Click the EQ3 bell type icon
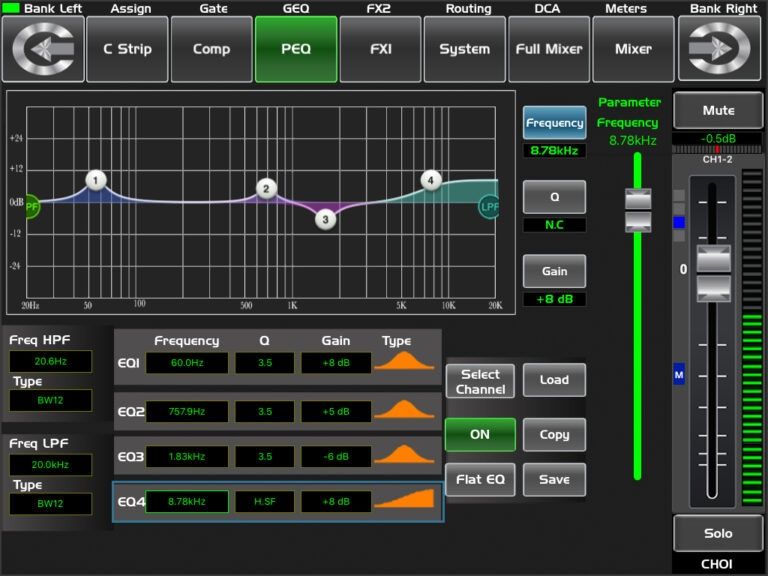The image size is (768, 576). pos(404,455)
